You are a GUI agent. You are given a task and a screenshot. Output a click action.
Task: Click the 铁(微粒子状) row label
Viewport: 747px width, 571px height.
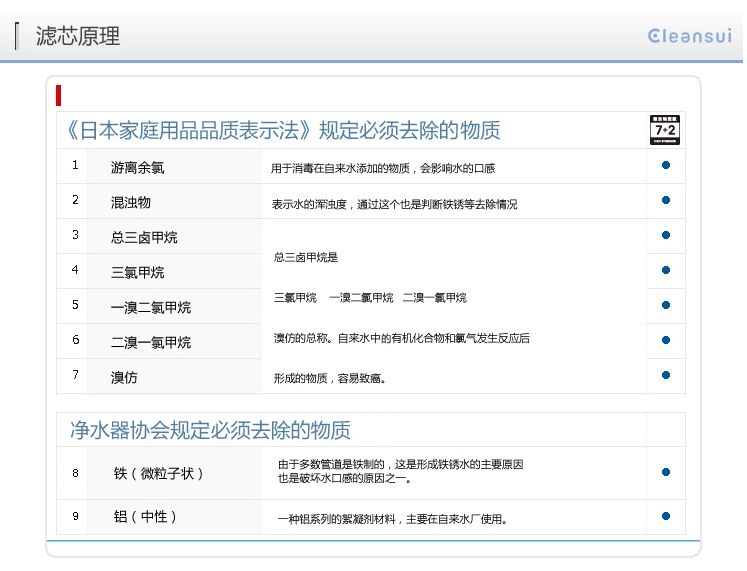click(x=158, y=473)
